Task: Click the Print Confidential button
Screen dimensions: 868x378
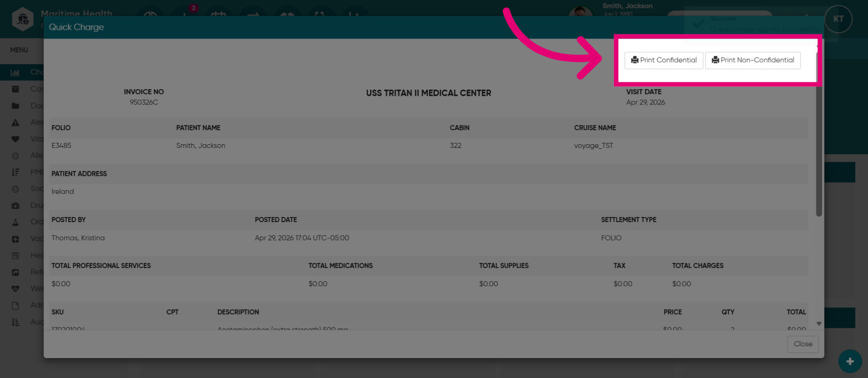Action: coord(664,60)
